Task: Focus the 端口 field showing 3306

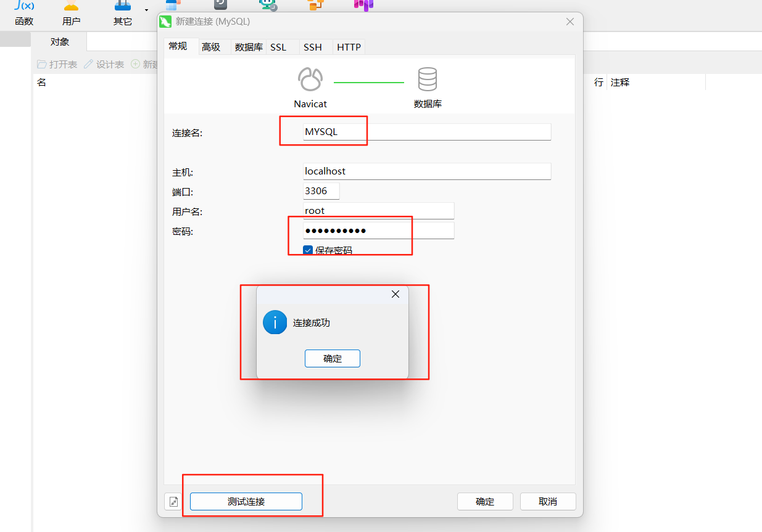Action: [321, 191]
